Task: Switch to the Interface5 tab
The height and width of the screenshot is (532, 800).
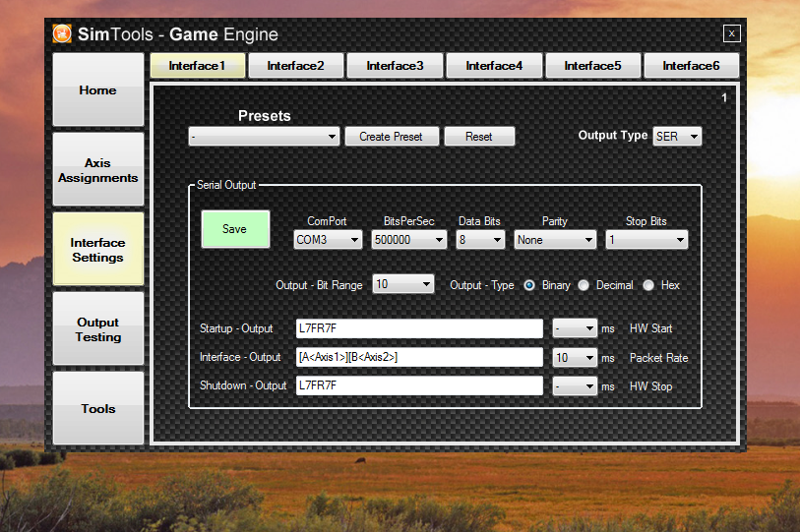Action: (x=592, y=66)
